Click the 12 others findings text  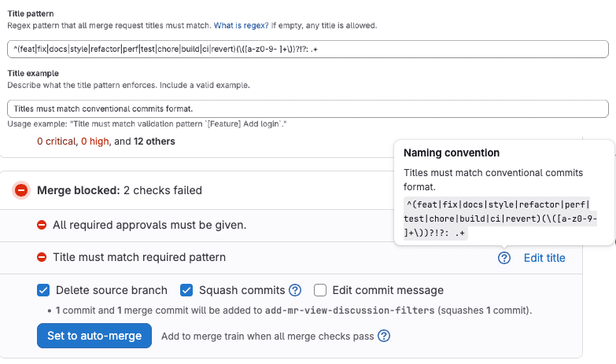tap(154, 142)
